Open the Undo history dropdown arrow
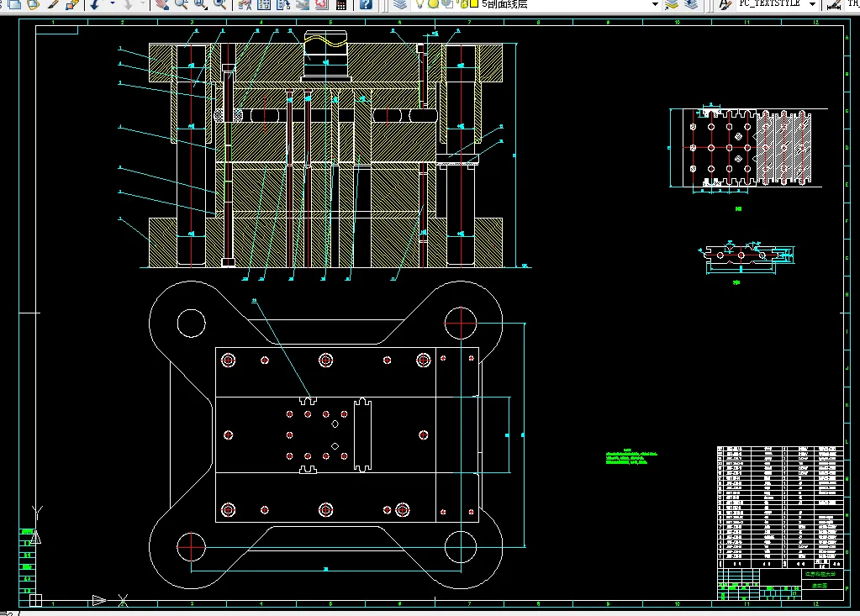This screenshot has width=860, height=616. 113,4
